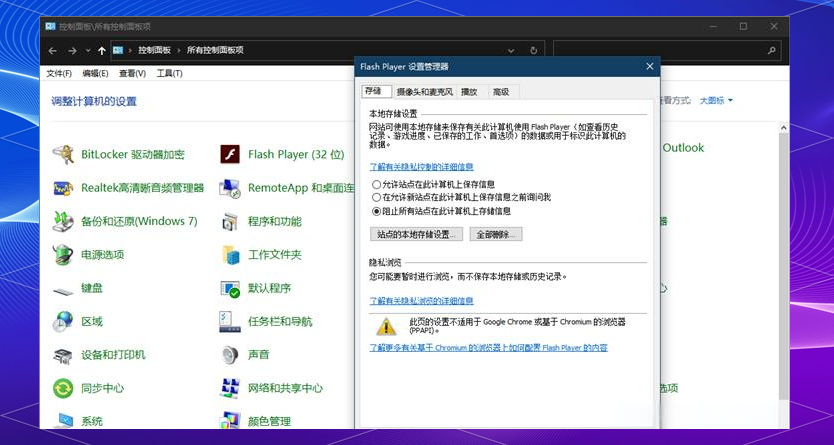Screen dimensions: 834x445
Task: Open the 区域 globe icon
Action: (x=63, y=322)
